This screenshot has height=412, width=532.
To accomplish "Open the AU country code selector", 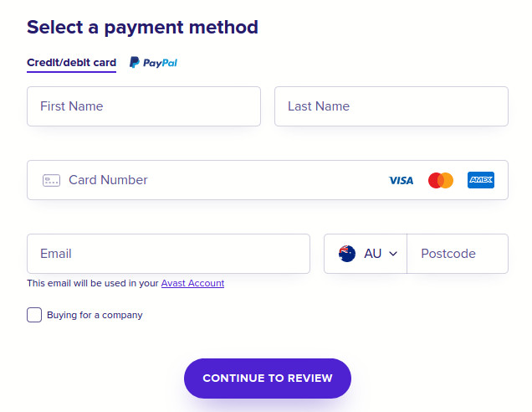I will 366,254.
